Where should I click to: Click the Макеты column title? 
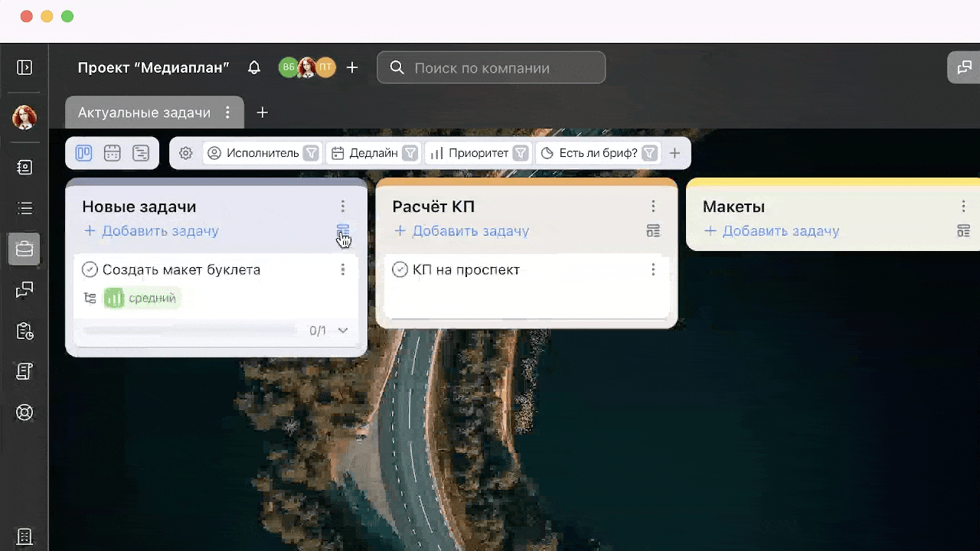(733, 207)
